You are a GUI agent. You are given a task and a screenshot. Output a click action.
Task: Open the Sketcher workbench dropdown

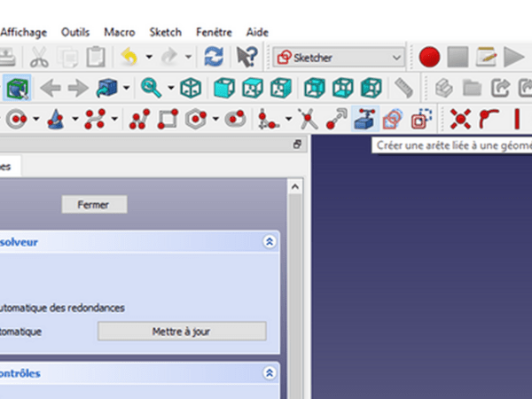tap(339, 58)
